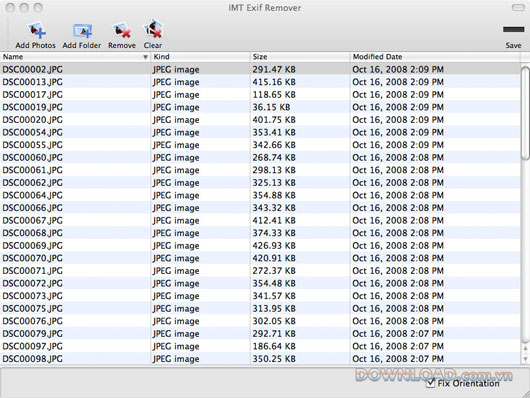Sort by the Size column header

click(300, 57)
